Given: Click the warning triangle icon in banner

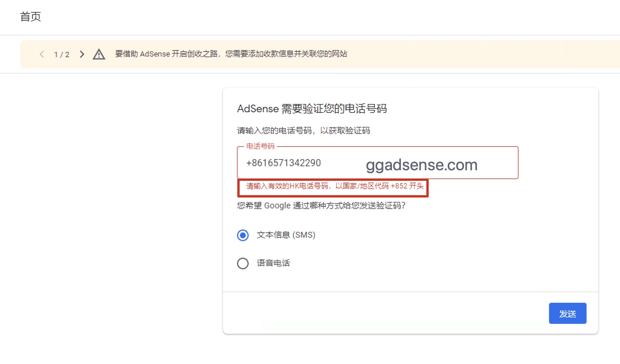Looking at the screenshot, I should [99, 54].
